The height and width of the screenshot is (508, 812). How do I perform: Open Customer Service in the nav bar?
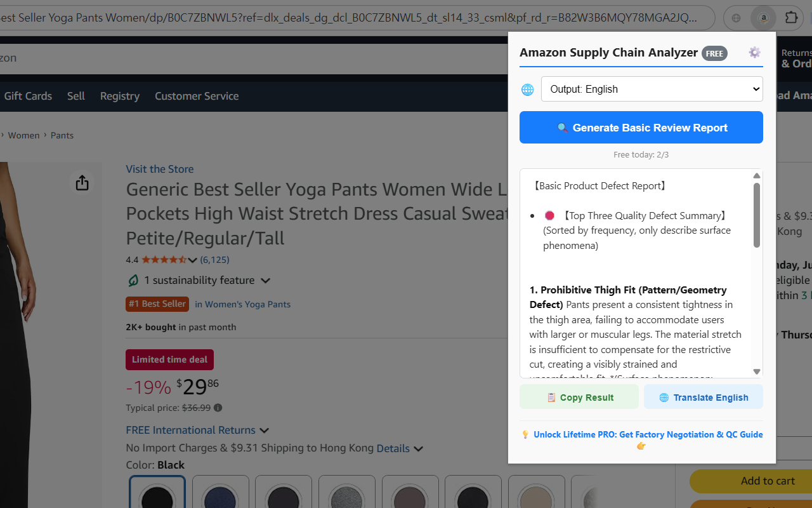click(197, 96)
